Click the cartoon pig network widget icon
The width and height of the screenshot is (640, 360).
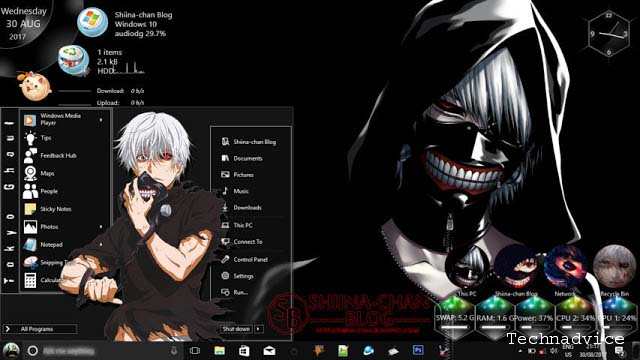34,85
